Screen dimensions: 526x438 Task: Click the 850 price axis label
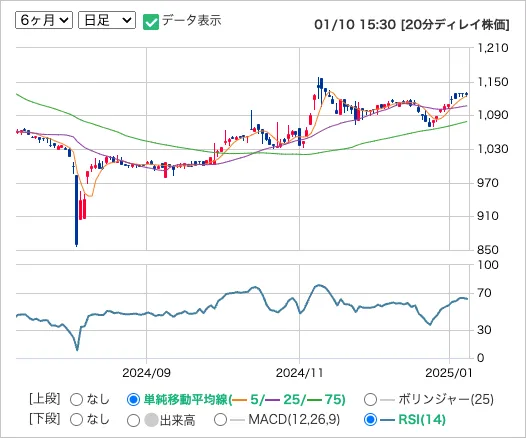488,250
